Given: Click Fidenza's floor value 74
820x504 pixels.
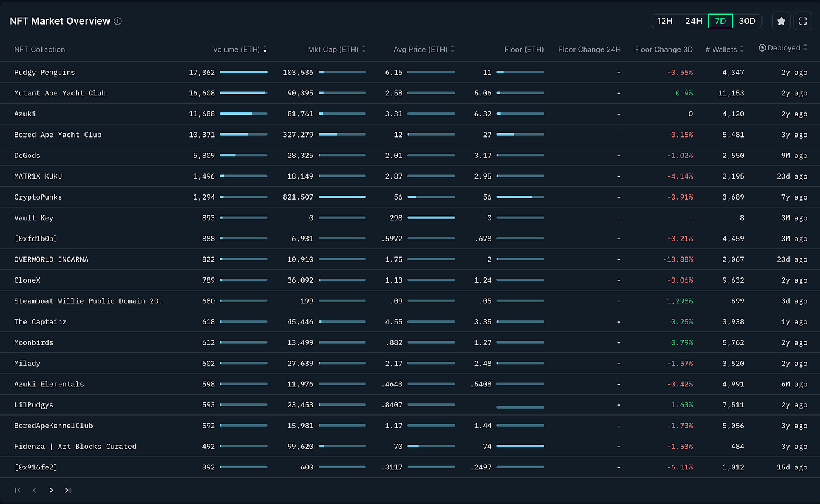Looking at the screenshot, I should coord(487,447).
